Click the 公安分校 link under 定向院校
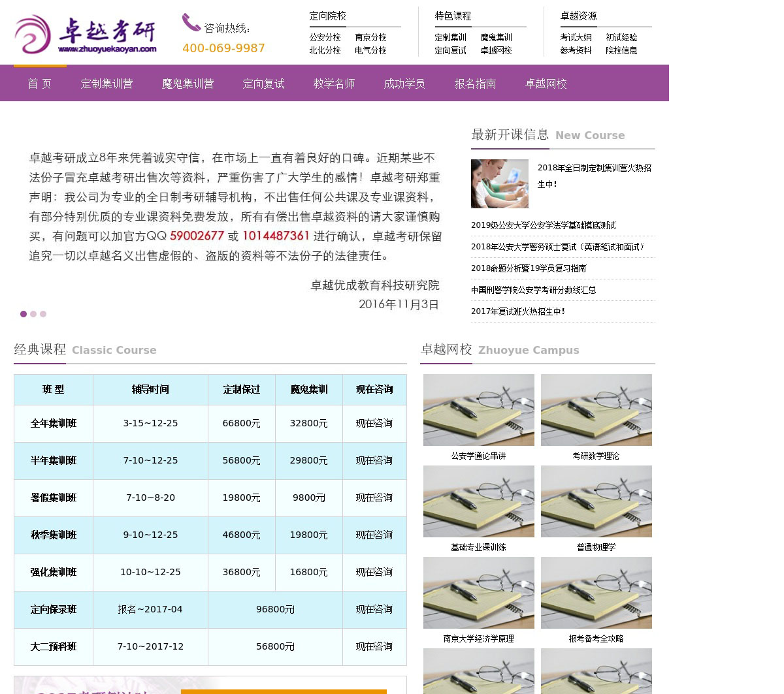This screenshot has width=784, height=694. (325, 38)
